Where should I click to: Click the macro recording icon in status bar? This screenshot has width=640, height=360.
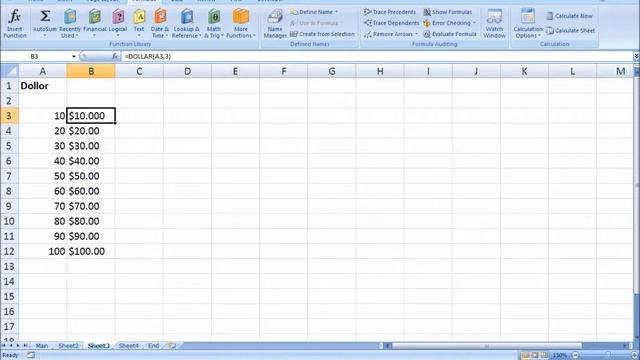pos(31,355)
